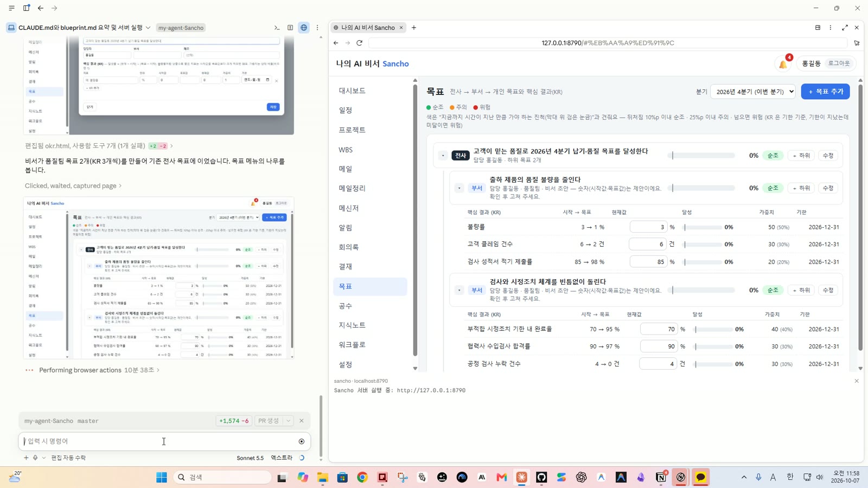Open File Explorer on the taskbar

click(x=323, y=477)
